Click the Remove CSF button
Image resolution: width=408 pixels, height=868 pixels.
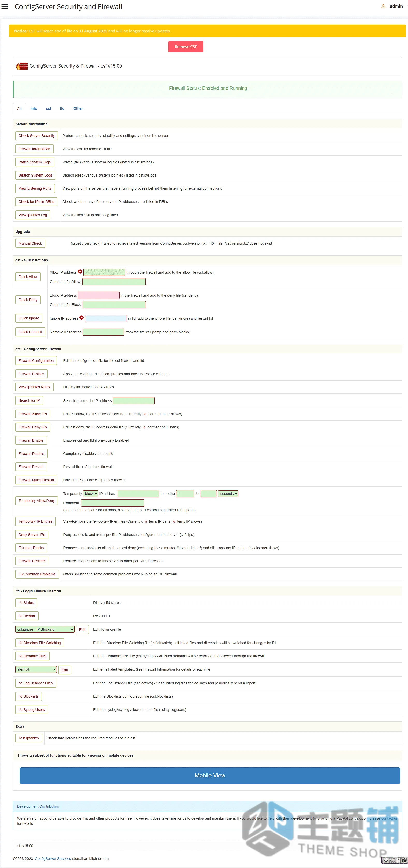pos(186,47)
